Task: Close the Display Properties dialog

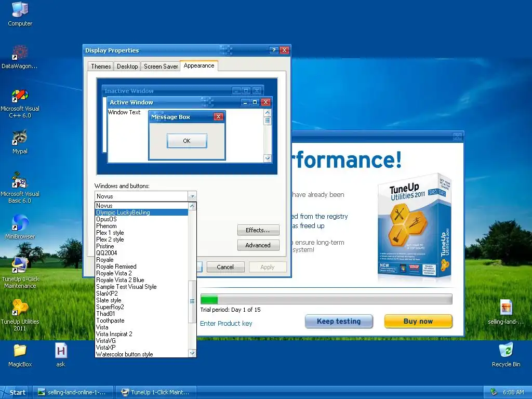Action: click(x=284, y=50)
